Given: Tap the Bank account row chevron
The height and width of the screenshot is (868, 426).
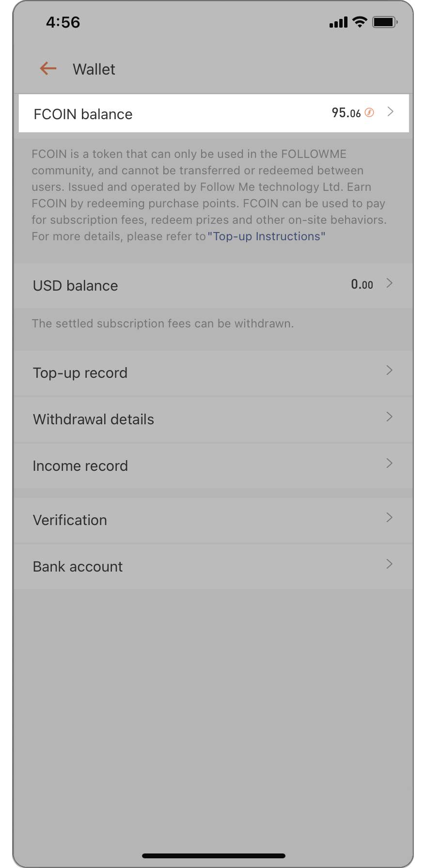Looking at the screenshot, I should point(389,564).
